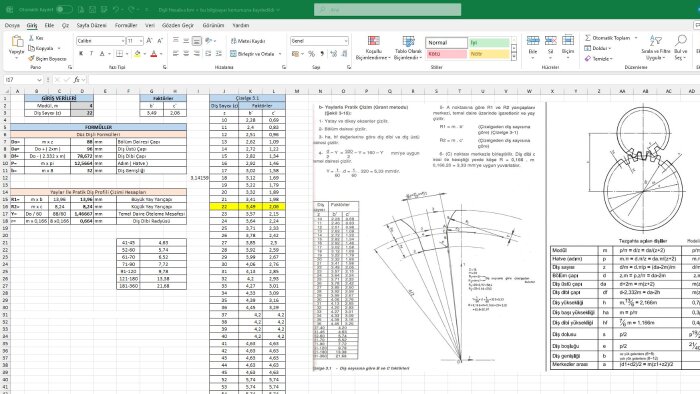
Task: Open the font size 11 dropdown
Action: click(141, 41)
